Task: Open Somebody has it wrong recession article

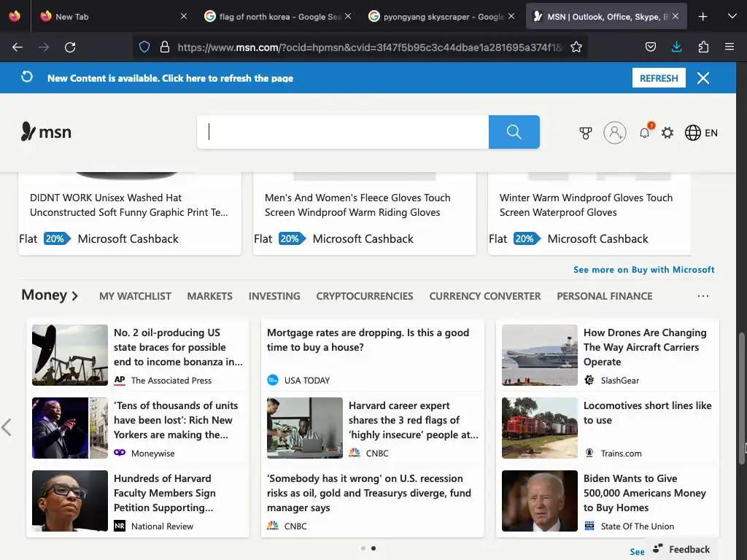Action: pos(368,493)
